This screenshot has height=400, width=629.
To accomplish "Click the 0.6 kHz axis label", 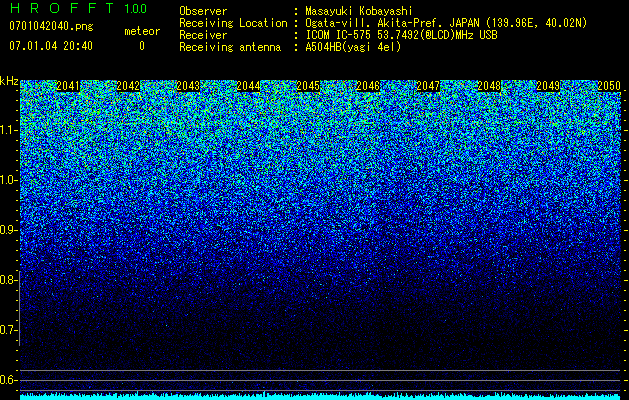I will (x=8, y=380).
